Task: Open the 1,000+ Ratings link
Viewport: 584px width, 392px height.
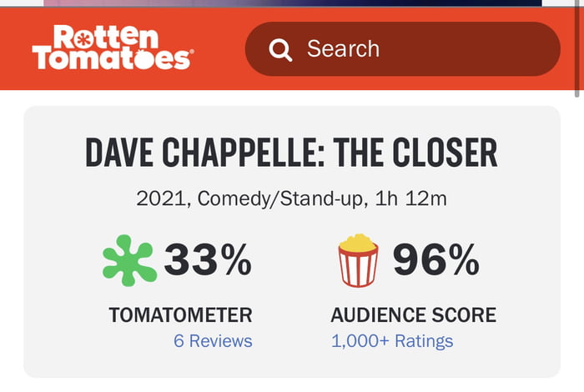Action: point(392,340)
